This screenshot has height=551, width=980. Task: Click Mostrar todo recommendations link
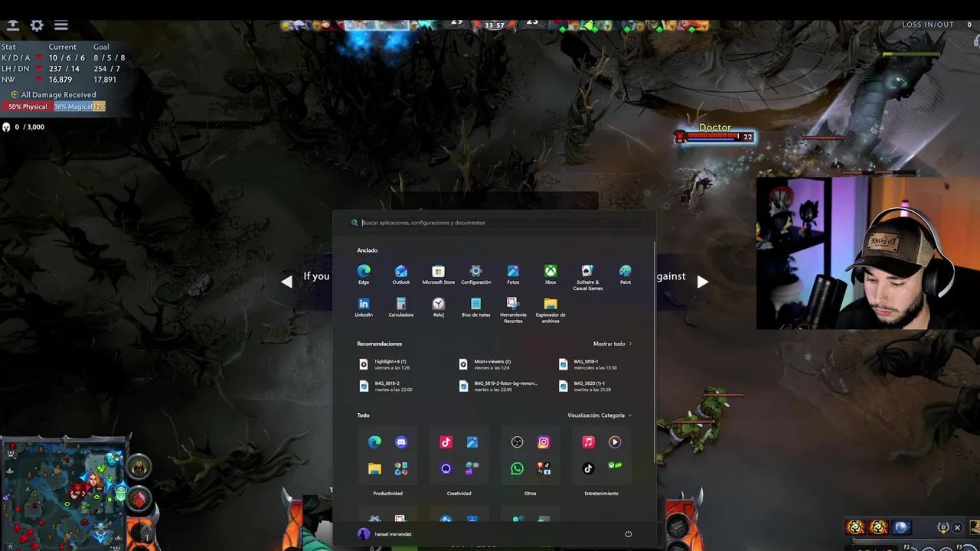coord(612,344)
